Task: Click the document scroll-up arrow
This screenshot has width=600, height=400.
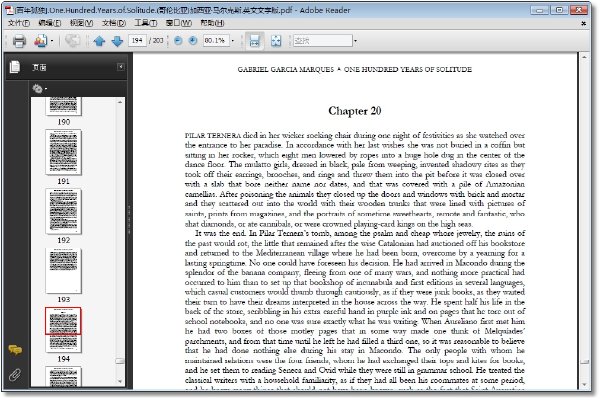Action: click(584, 57)
